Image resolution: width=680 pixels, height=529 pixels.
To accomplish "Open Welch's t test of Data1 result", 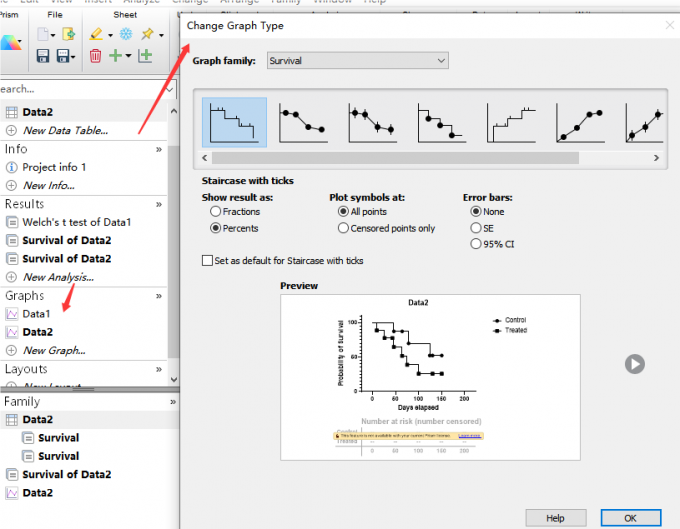I will click(76, 222).
